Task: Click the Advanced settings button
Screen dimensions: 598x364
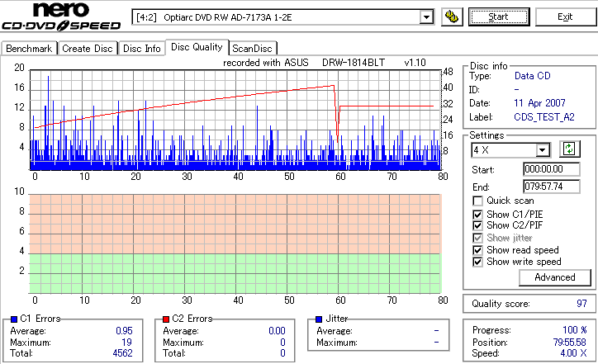Action: pyautogui.click(x=555, y=277)
